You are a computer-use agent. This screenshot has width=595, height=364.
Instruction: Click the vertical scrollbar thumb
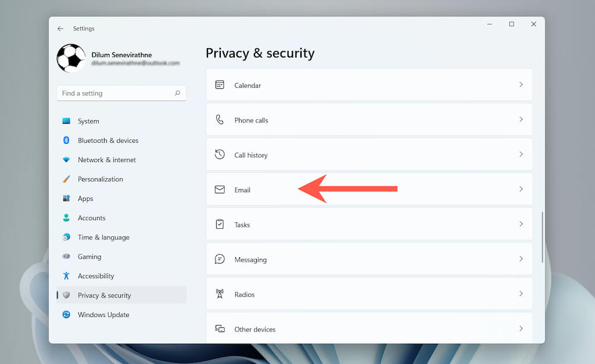(542, 237)
